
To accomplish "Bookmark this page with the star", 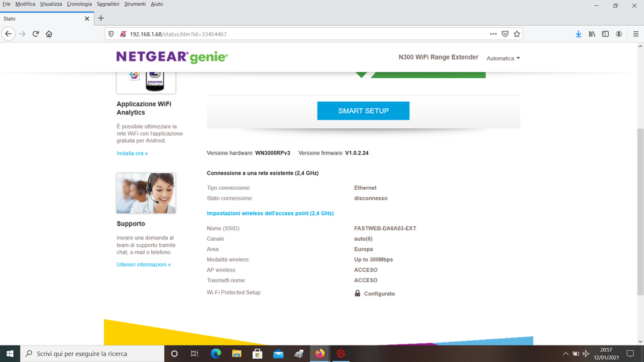I will pyautogui.click(x=517, y=34).
